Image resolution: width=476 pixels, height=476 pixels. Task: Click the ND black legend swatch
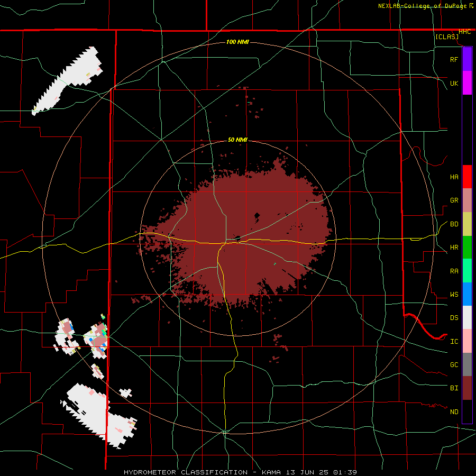[x=467, y=411]
